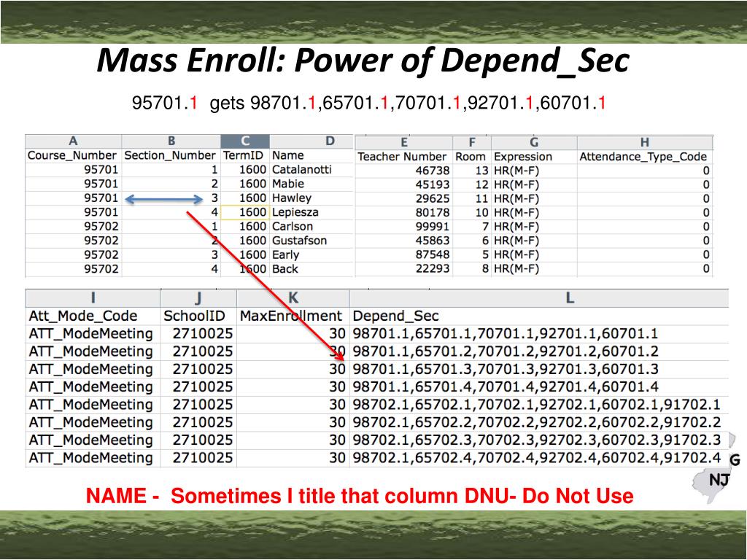The image size is (747, 560).
Task: Select room 11 cell
Action: tap(472, 199)
